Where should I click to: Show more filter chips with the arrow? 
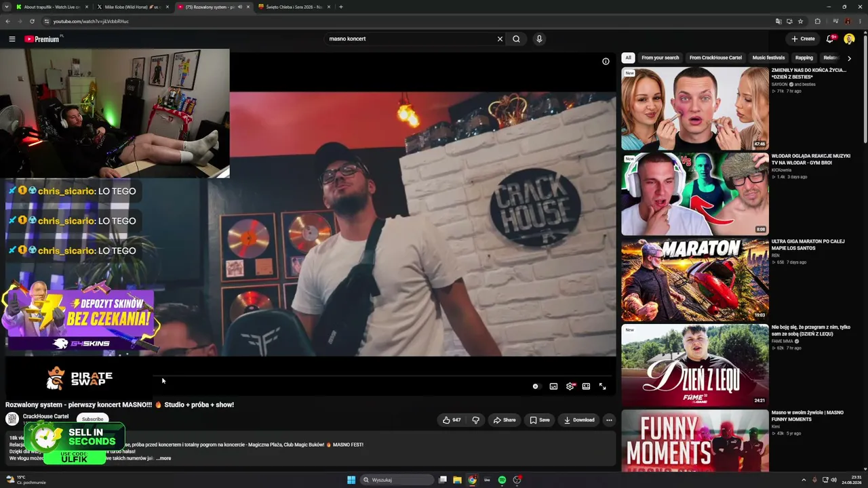click(849, 58)
